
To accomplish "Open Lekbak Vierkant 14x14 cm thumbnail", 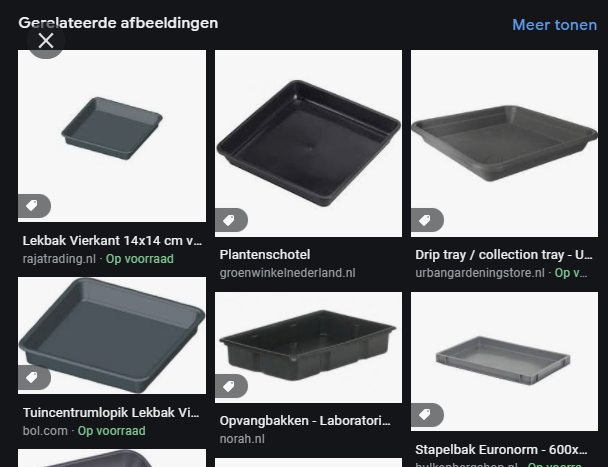I will tap(112, 136).
